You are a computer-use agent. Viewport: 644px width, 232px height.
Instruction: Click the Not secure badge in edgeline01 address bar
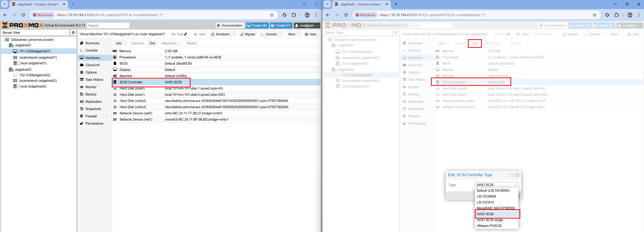(x=43, y=15)
